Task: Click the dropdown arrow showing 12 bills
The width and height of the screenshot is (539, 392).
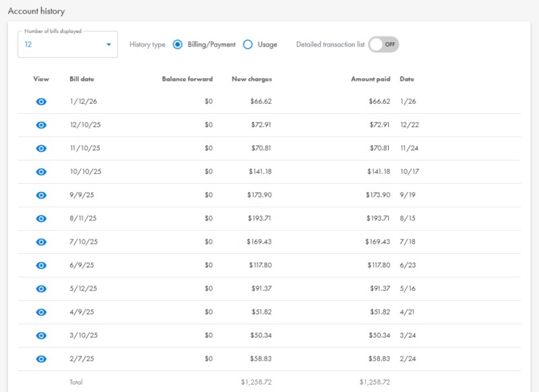Action: [x=107, y=44]
